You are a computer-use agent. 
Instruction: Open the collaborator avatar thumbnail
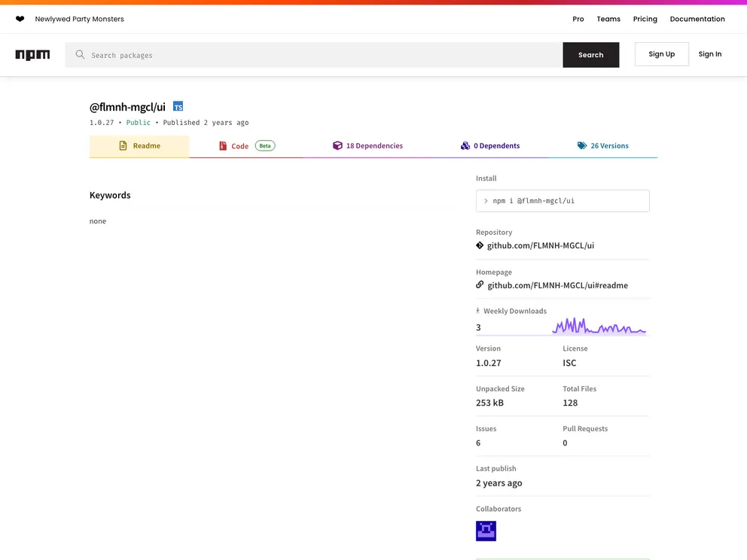click(x=486, y=531)
